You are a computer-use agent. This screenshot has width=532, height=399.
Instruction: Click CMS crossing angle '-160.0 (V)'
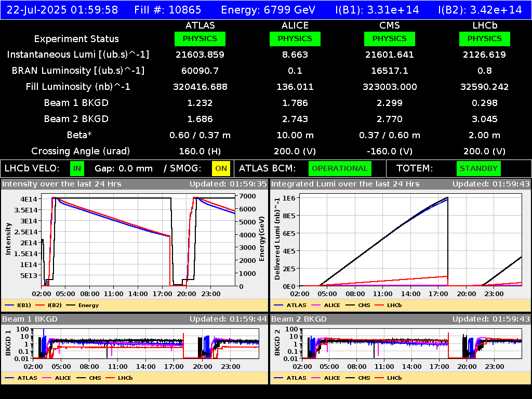390,151
